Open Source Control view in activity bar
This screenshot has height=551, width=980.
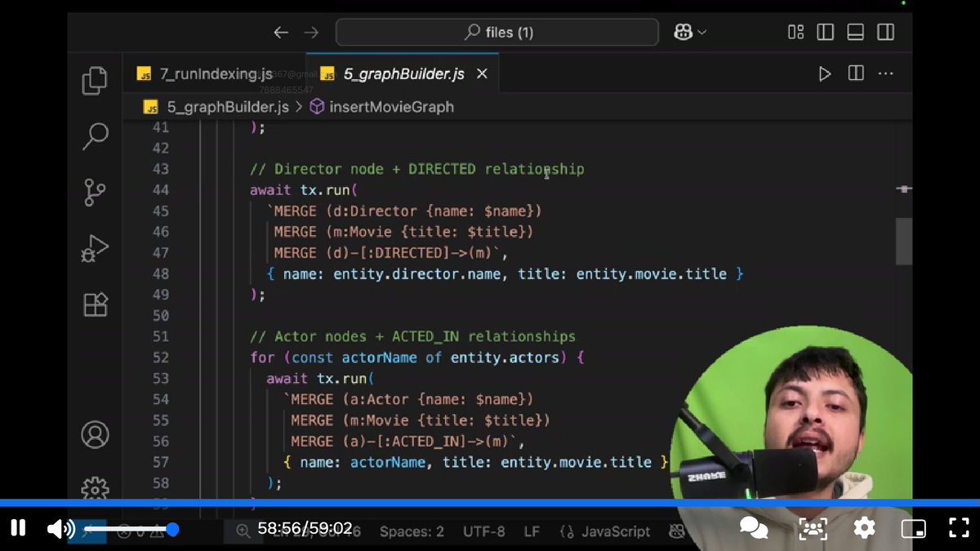95,193
